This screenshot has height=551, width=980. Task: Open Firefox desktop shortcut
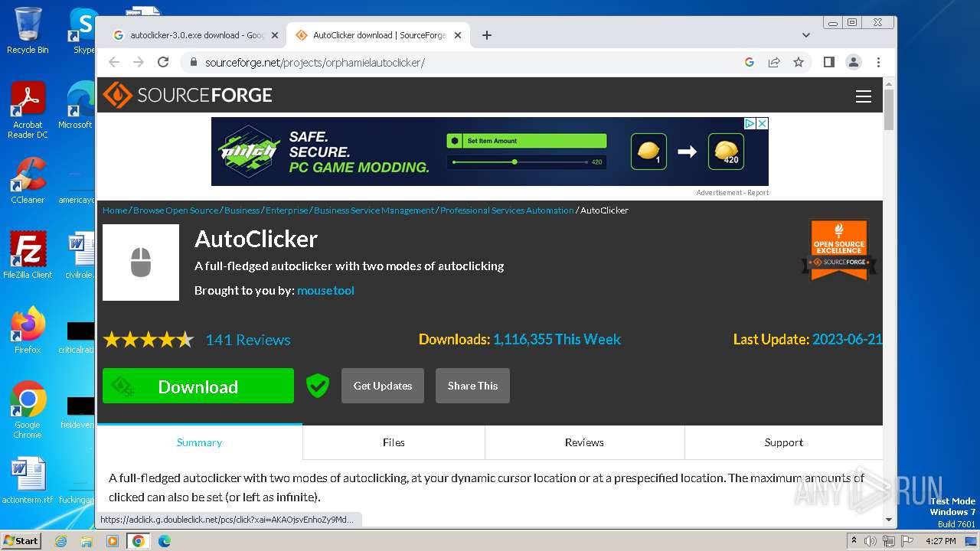pos(28,331)
